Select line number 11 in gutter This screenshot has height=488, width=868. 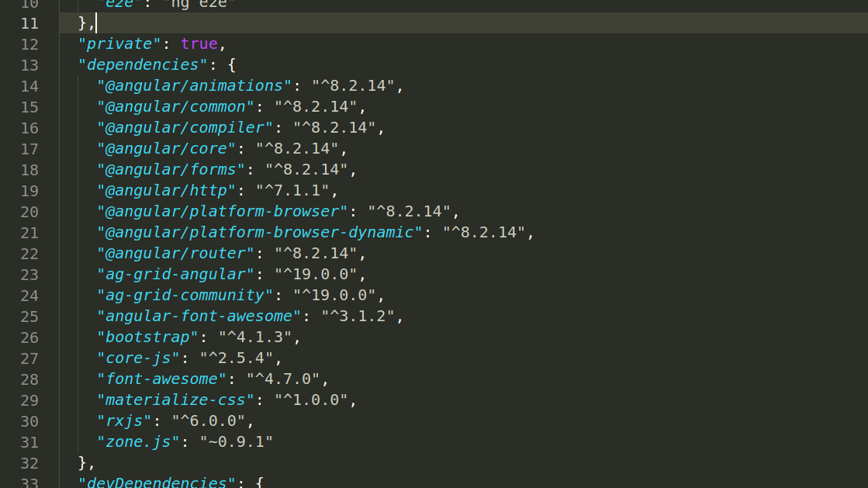[29, 23]
